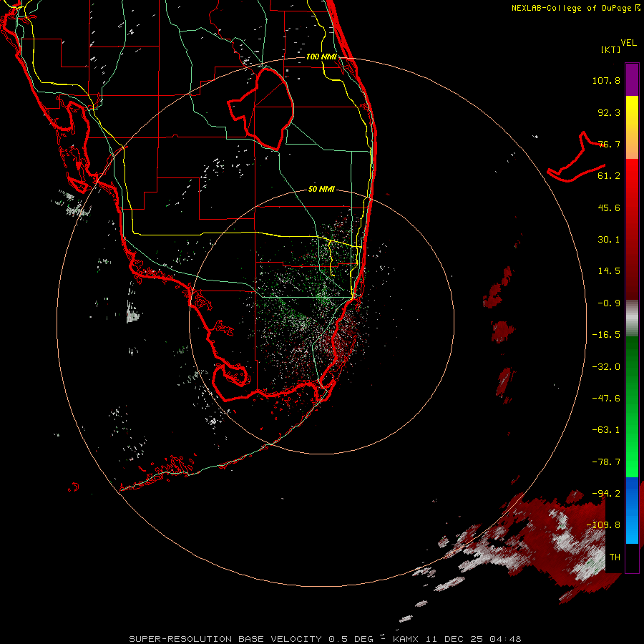Select the -94.2 scale value

point(606,494)
